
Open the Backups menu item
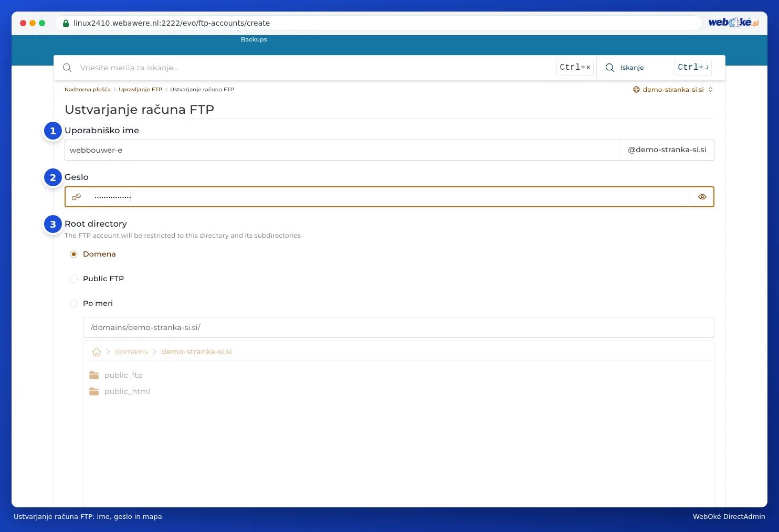coord(254,39)
